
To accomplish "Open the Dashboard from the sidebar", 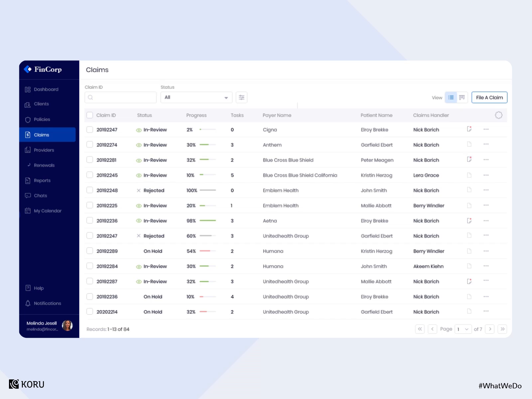I will pos(46,89).
